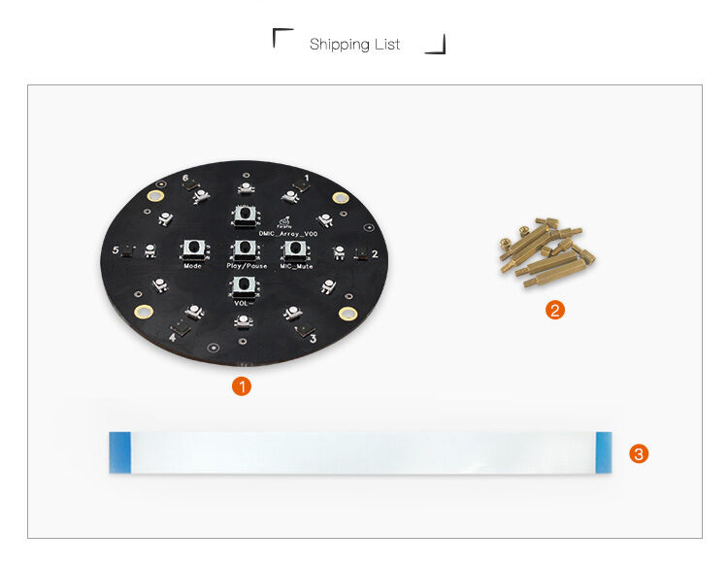Screen dimensions: 728x566
Task: Click microphone number 5 marking on board
Action: (116, 250)
